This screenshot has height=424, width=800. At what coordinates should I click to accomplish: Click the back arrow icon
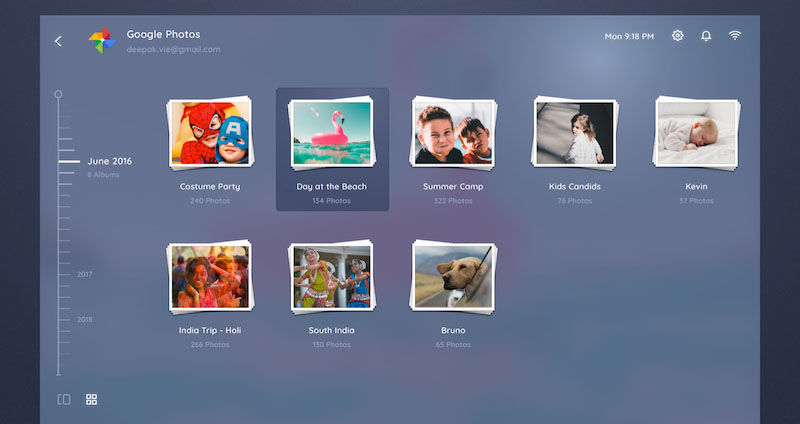tap(58, 41)
